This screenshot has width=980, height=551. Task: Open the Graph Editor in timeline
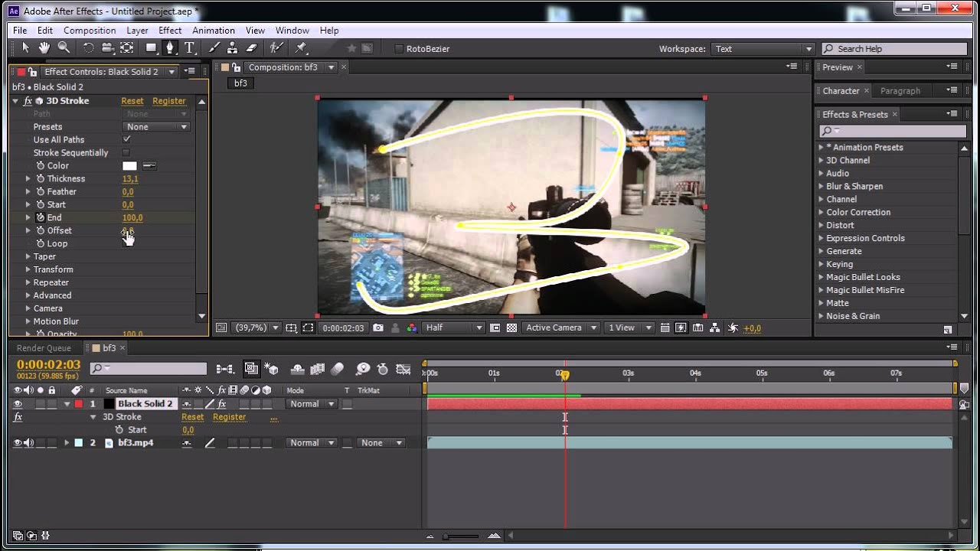(403, 369)
